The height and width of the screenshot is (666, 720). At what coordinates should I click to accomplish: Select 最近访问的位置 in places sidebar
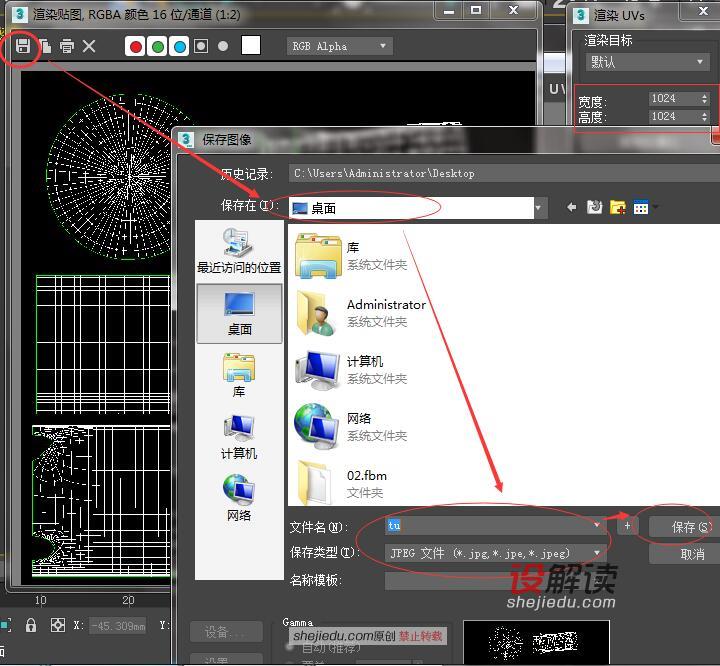(239, 251)
